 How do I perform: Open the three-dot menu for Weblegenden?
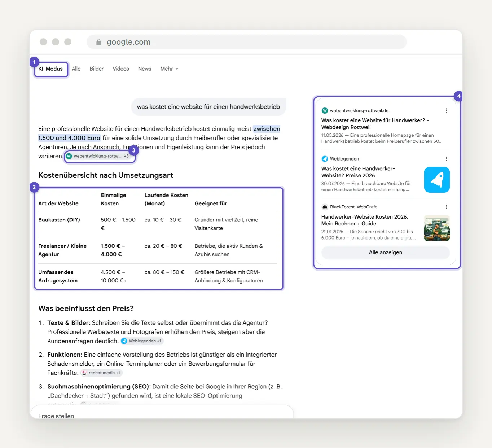click(x=447, y=159)
